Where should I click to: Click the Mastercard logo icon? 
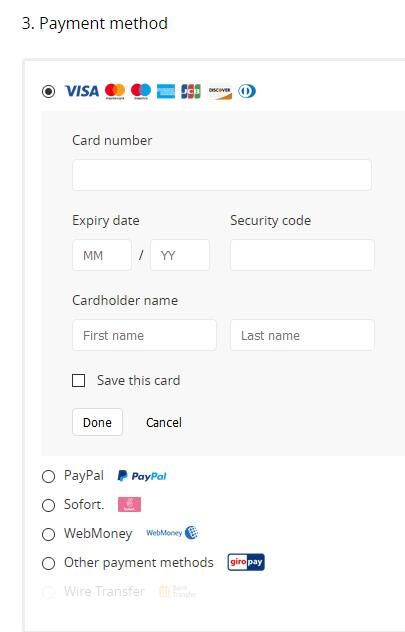click(115, 91)
